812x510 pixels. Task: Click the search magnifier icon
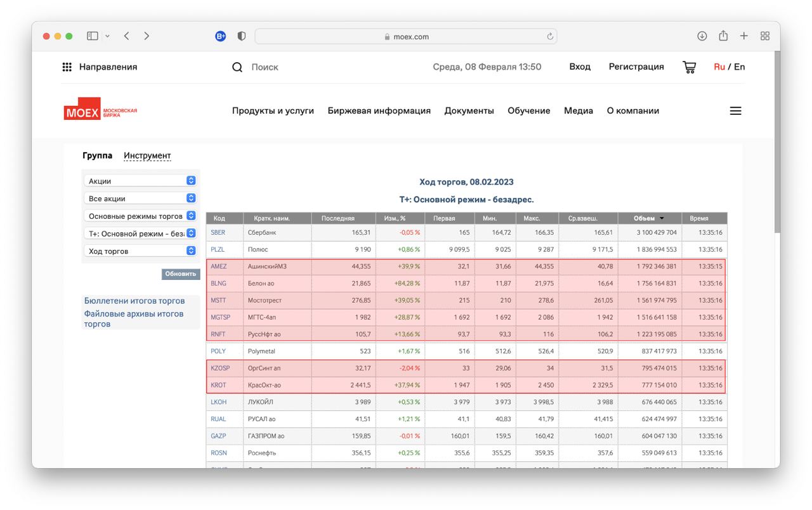(237, 67)
